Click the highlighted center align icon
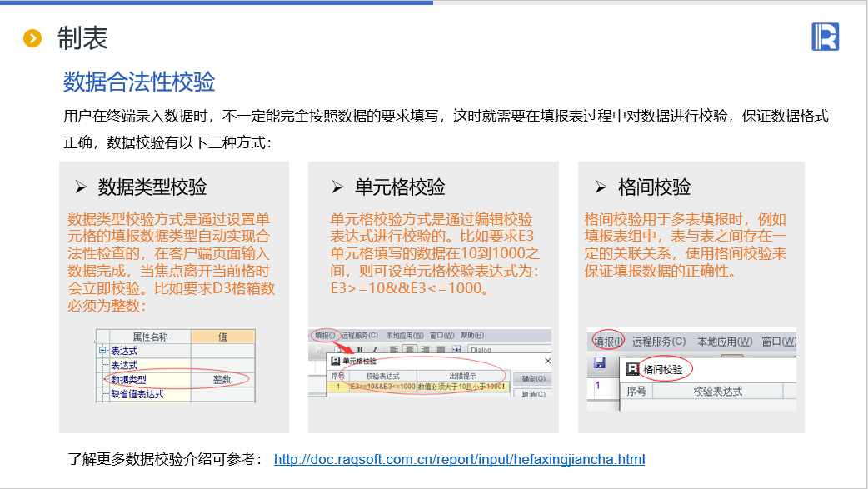This screenshot has height=489, width=868. coord(410,349)
